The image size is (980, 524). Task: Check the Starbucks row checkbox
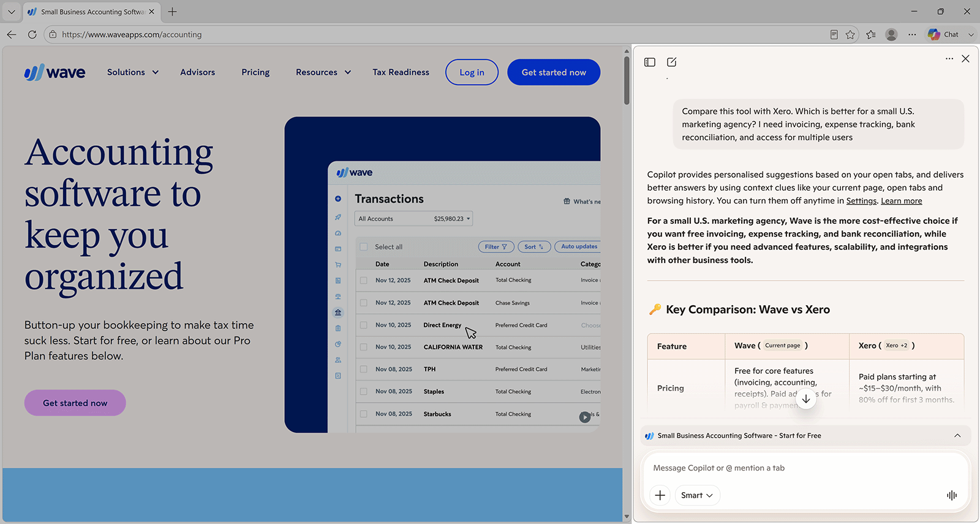click(x=363, y=414)
